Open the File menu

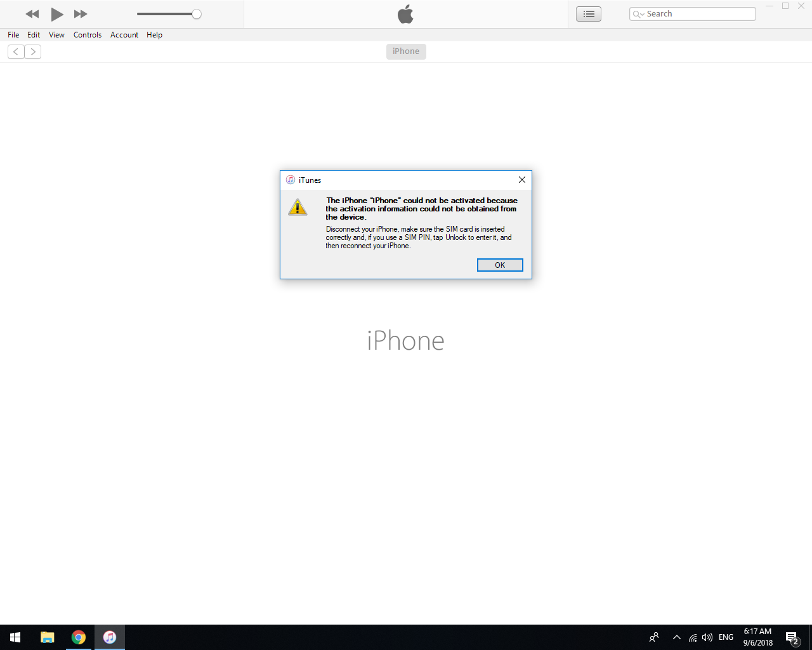[13, 35]
